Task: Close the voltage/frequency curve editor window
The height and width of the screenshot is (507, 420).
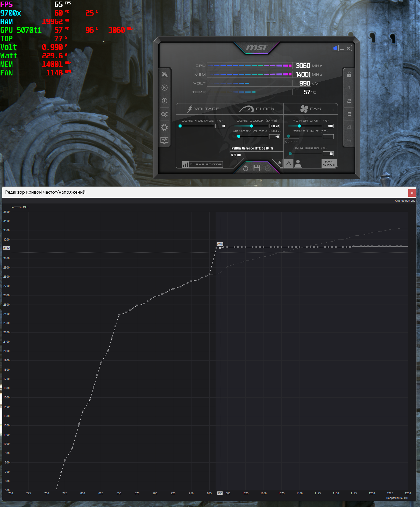Action: [x=412, y=193]
